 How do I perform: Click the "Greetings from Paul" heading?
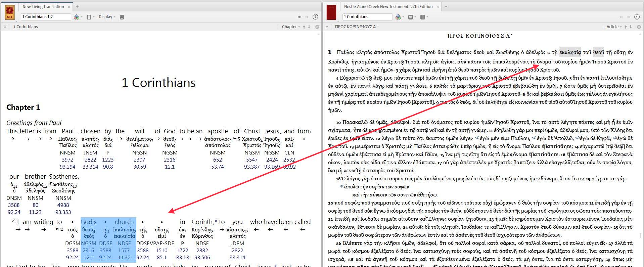(34, 123)
